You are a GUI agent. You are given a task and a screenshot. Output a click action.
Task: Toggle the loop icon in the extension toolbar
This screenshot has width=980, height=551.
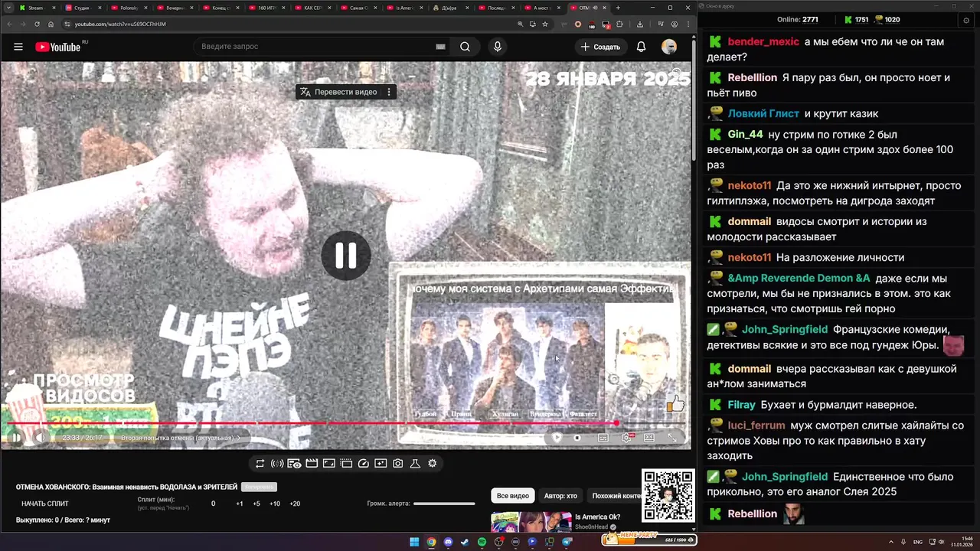click(x=260, y=463)
